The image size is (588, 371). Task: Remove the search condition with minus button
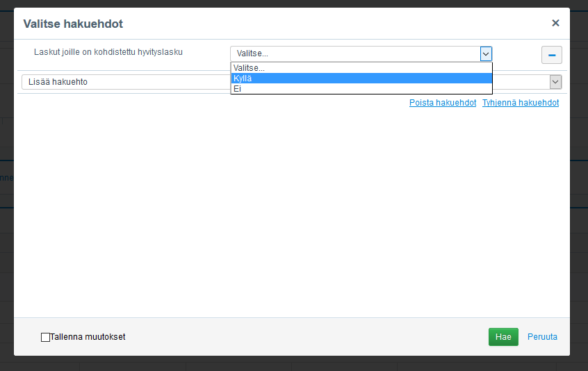point(551,55)
